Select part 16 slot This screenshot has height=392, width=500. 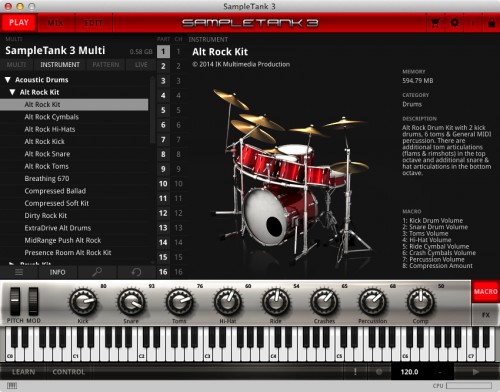163,272
